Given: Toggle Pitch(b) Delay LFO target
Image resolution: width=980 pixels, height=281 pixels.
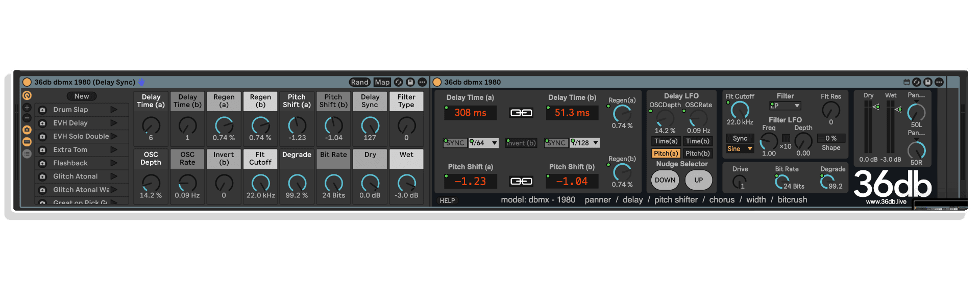Looking at the screenshot, I should (x=698, y=154).
